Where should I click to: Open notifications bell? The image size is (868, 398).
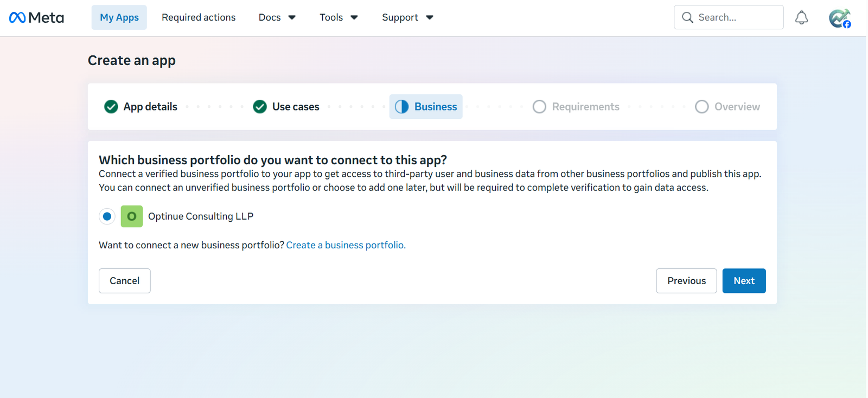(801, 17)
